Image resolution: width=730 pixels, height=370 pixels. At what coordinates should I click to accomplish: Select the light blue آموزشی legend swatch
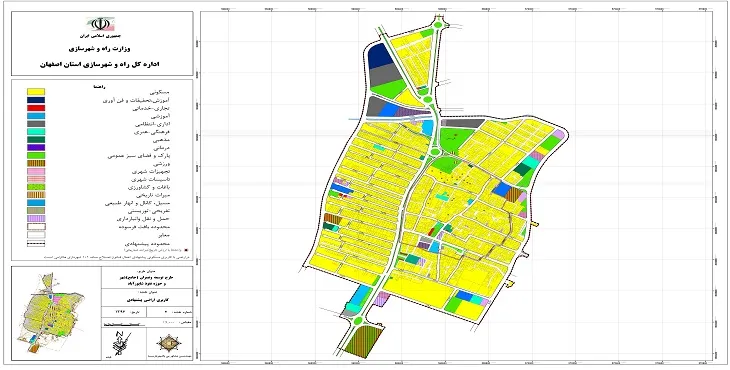[x=36, y=116]
